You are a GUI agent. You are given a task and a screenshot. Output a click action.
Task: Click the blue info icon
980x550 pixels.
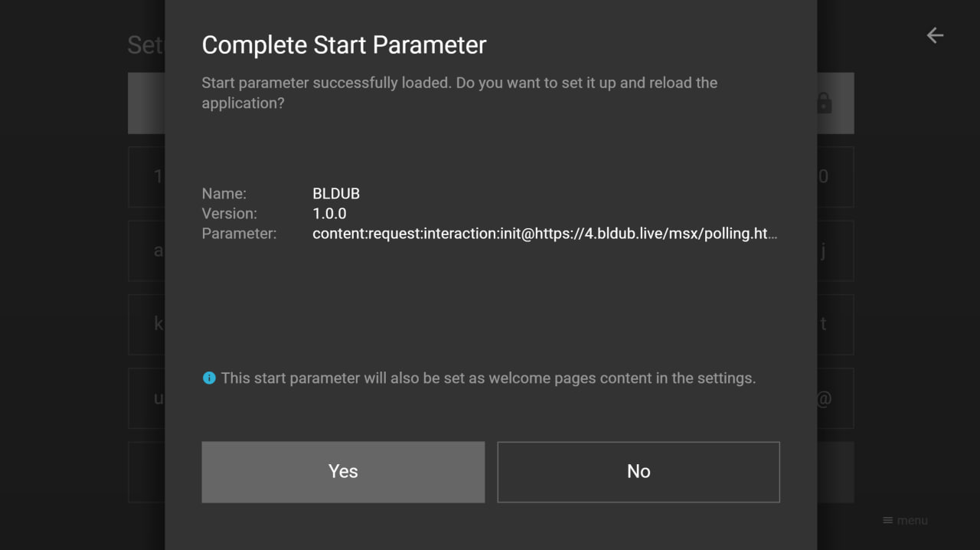coord(209,378)
